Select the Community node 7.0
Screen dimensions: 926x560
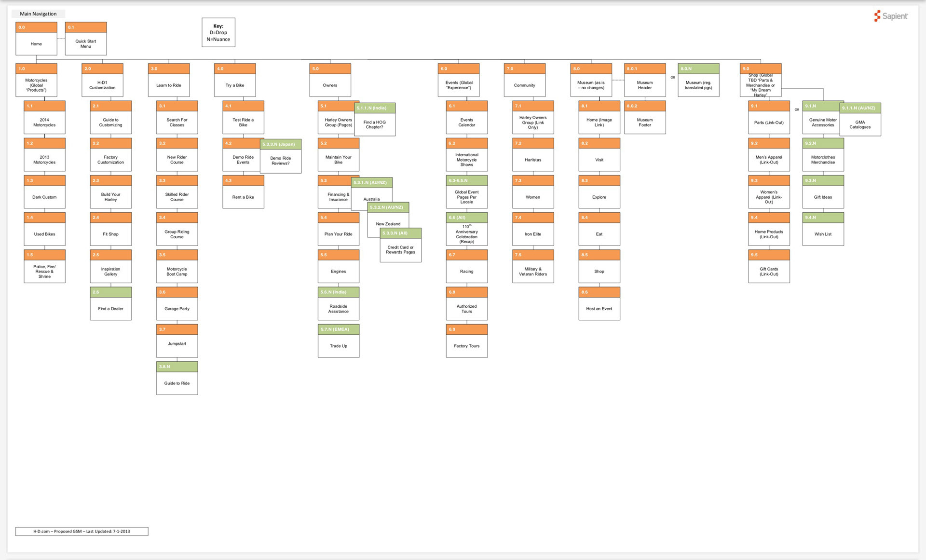525,80
